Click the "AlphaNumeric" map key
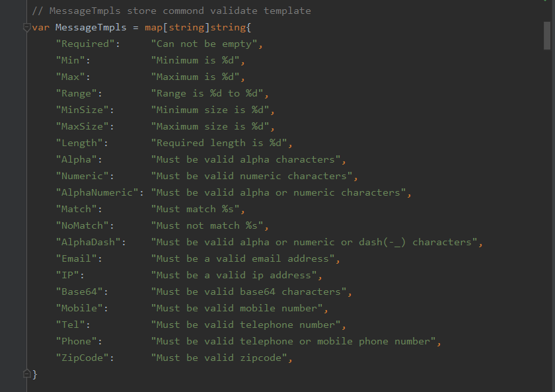Viewport: 555px width, 392px height. tap(97, 192)
